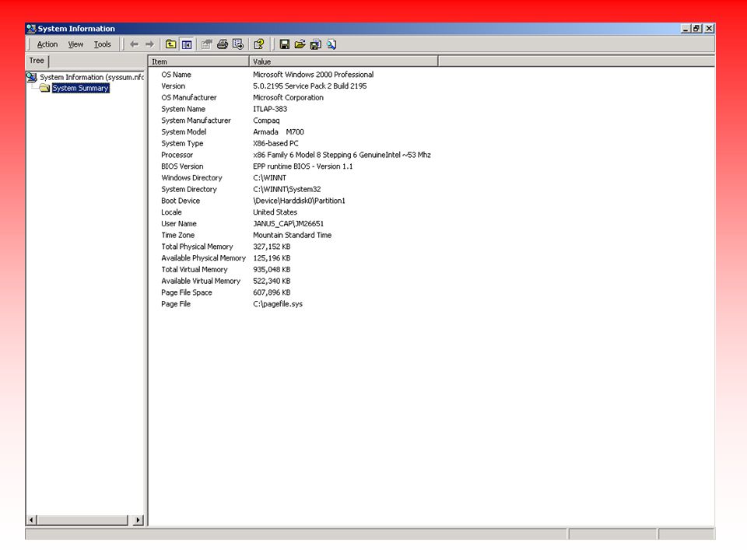The height and width of the screenshot is (560, 747).
Task: Click the System Manufacturer label
Action: tap(196, 121)
